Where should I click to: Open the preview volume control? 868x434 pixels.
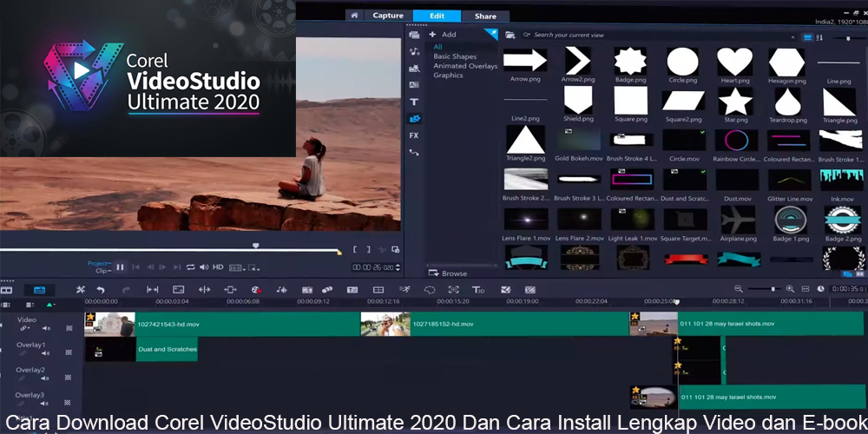pyautogui.click(x=204, y=267)
